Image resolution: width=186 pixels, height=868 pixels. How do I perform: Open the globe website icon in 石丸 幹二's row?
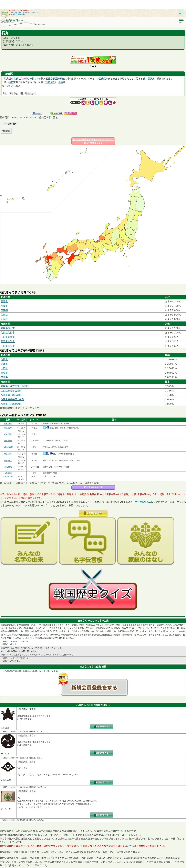tap(48, 427)
